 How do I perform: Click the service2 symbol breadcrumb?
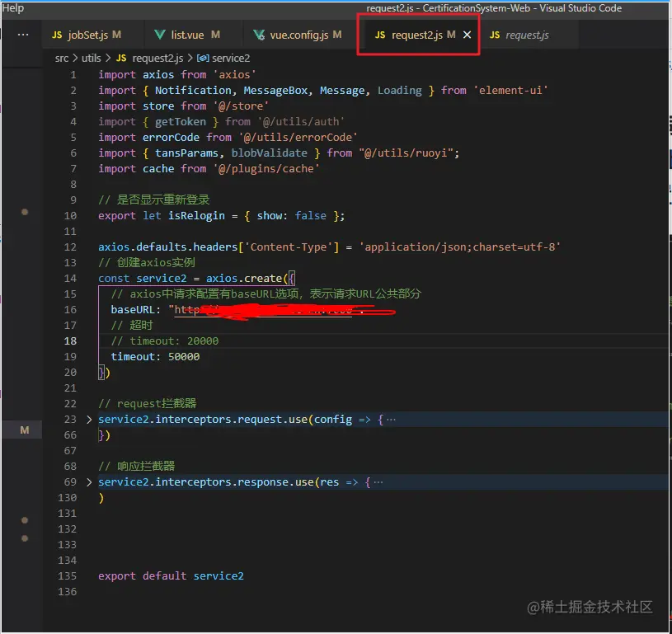pyautogui.click(x=231, y=59)
